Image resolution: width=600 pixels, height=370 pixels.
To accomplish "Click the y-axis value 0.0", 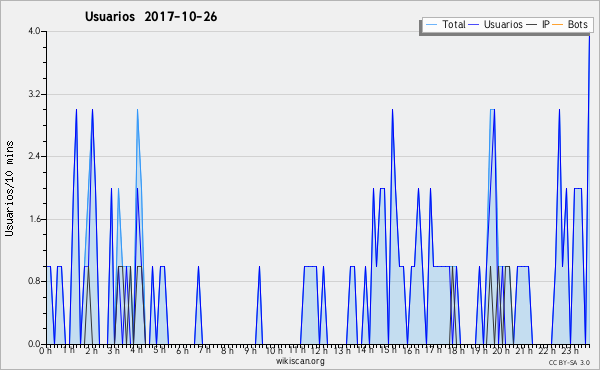I will (34, 344).
